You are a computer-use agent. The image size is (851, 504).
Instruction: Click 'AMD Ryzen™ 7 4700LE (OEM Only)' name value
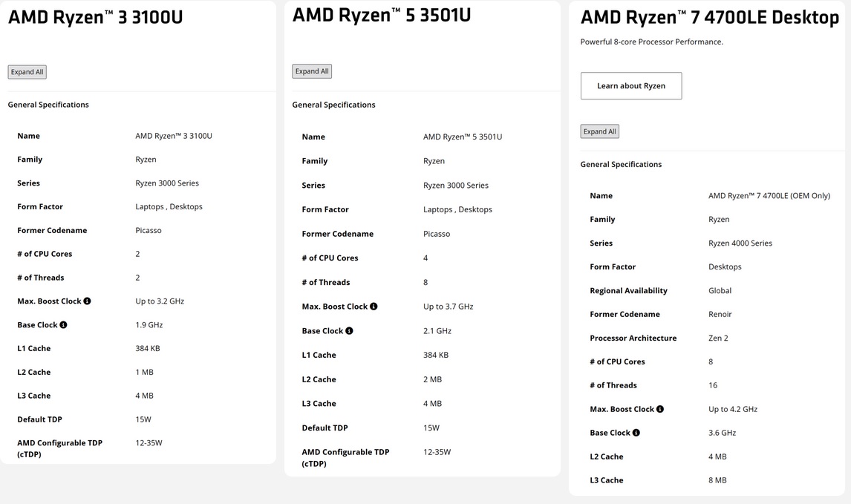[x=769, y=196]
